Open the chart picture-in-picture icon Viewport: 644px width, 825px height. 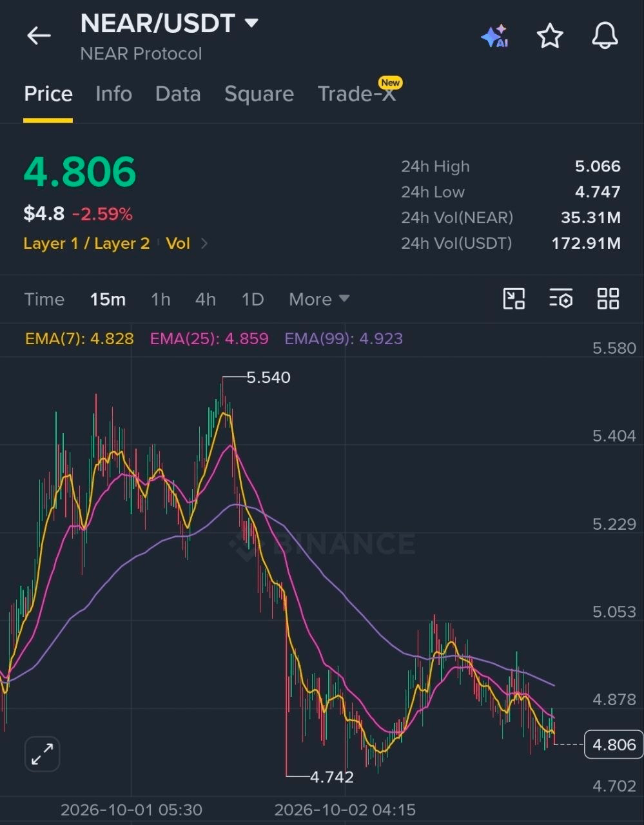coord(514,299)
